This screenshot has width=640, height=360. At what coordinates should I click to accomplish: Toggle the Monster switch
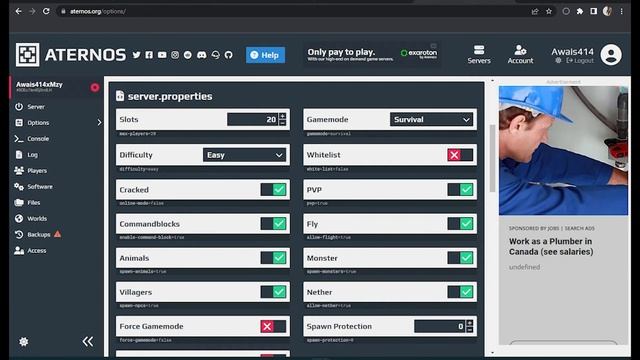[460, 258]
